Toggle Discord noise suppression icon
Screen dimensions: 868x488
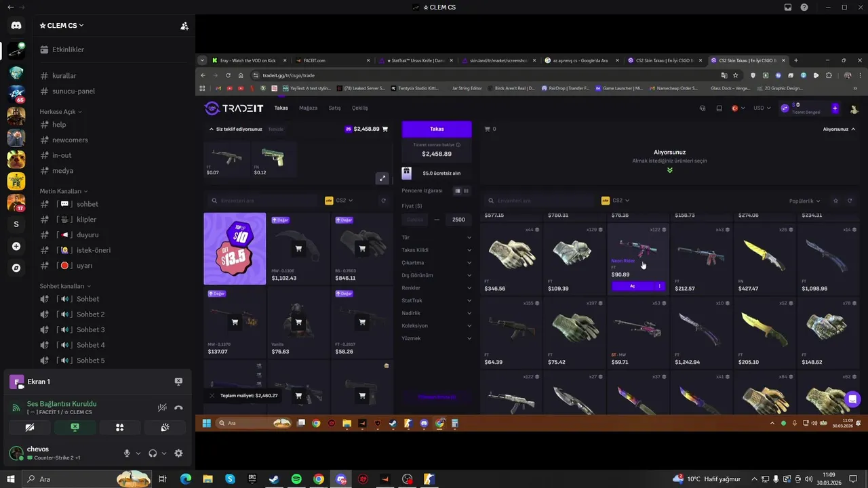click(x=162, y=407)
